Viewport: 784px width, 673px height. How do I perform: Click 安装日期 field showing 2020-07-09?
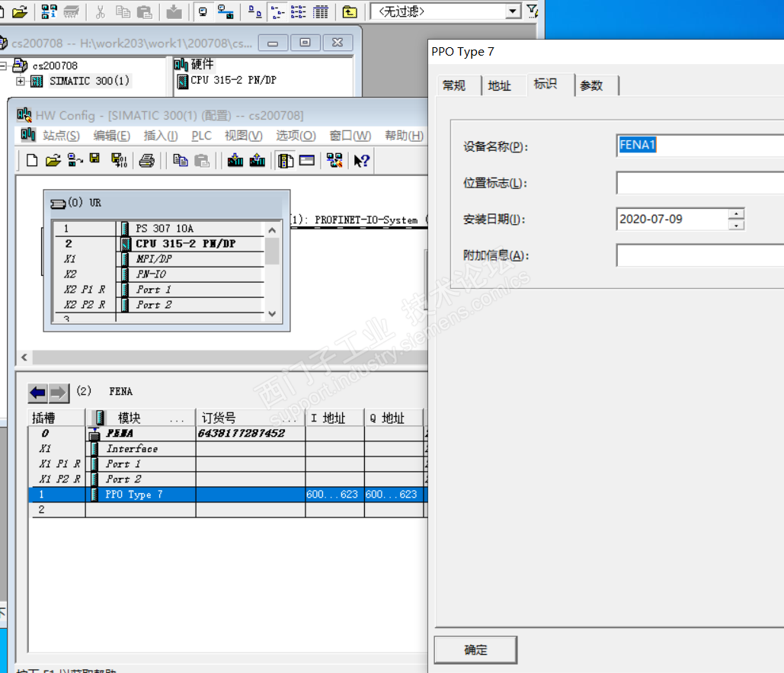click(673, 219)
